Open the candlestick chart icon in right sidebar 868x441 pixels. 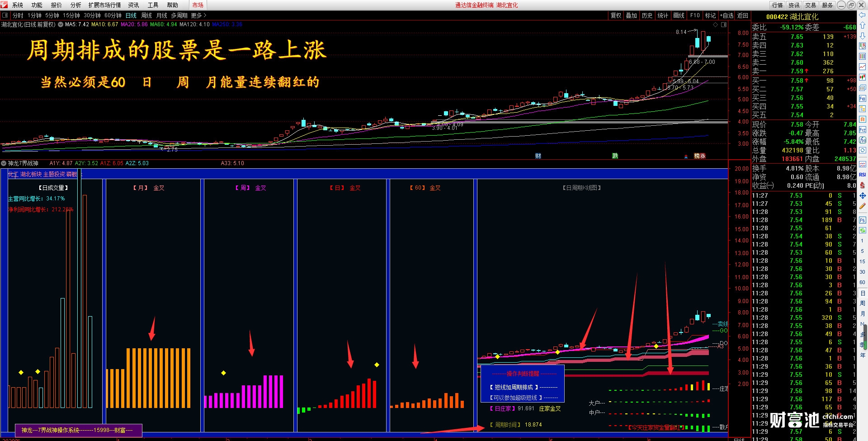[862, 77]
